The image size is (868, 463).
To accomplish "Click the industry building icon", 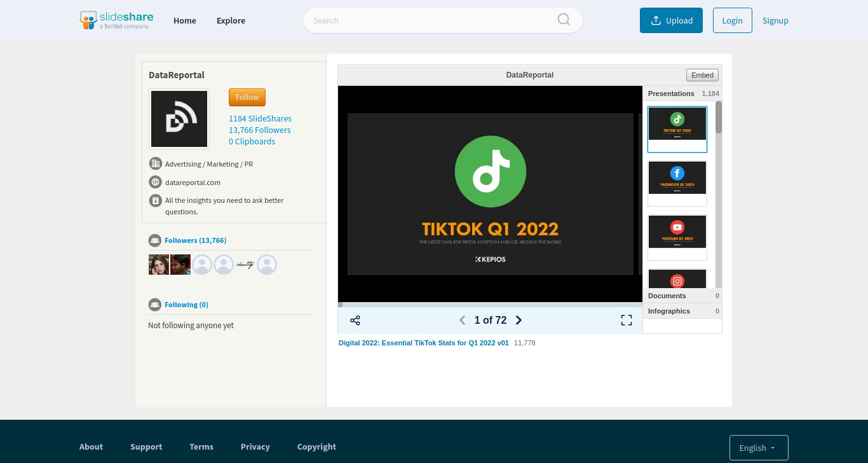I will pyautogui.click(x=156, y=163).
